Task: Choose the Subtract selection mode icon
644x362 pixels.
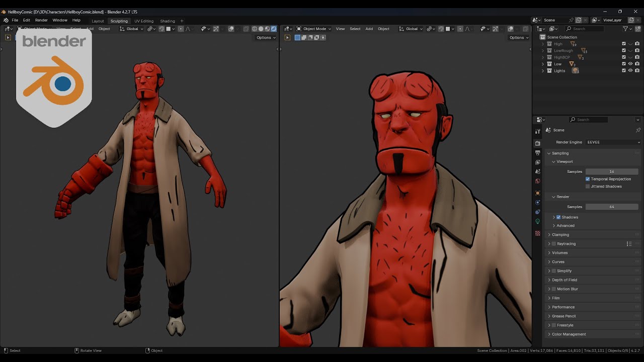Action: point(310,38)
